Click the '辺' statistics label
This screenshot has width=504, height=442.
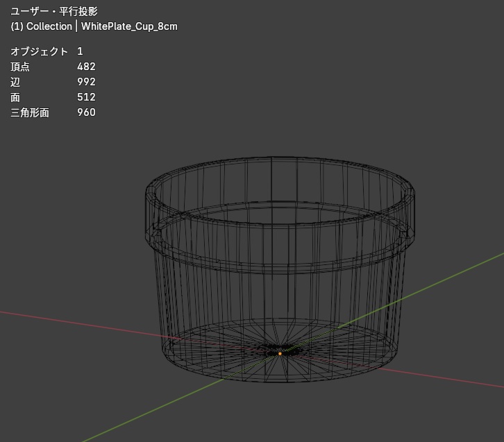[x=15, y=83]
